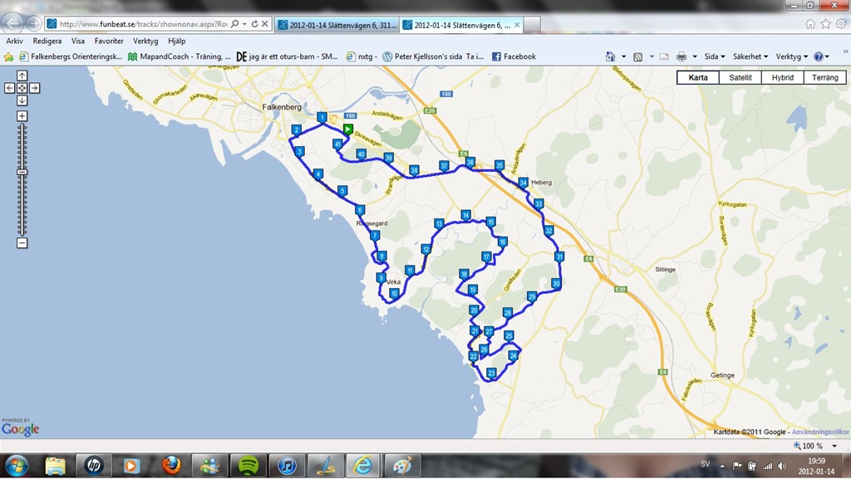Click the green start flag marker
Screen dimensions: 851x504
pos(348,129)
